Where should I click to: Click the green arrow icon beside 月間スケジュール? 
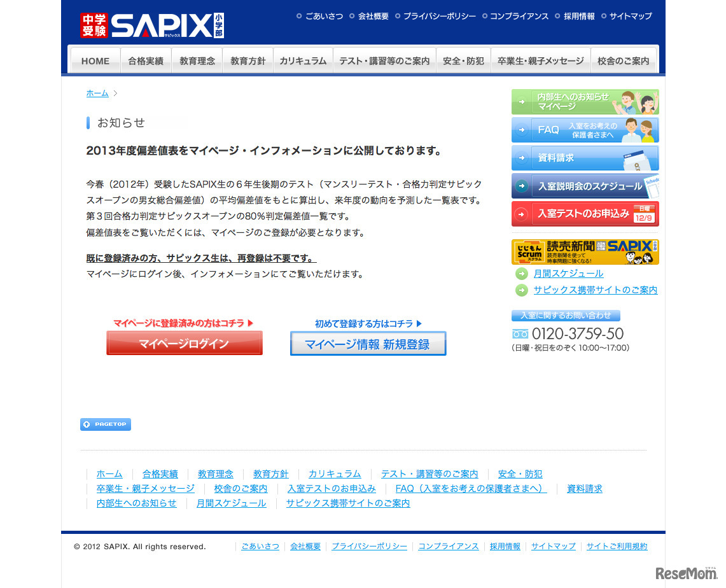pyautogui.click(x=521, y=274)
